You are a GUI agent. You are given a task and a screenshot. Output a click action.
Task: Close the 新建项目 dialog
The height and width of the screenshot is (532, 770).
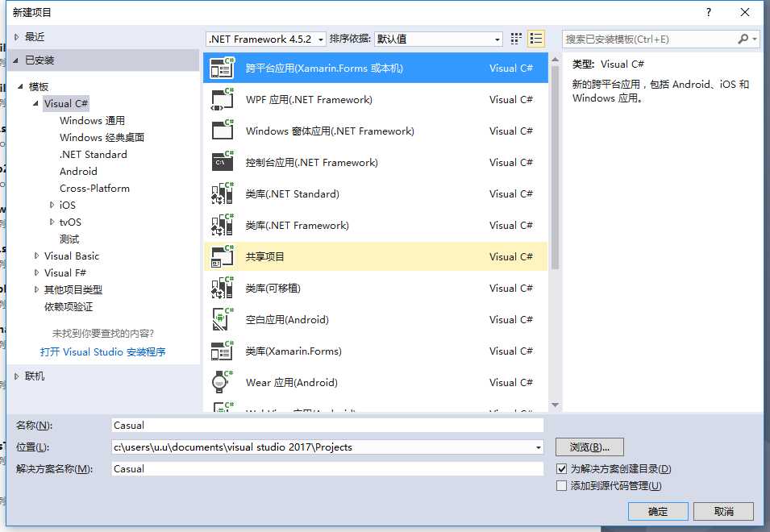click(x=744, y=12)
